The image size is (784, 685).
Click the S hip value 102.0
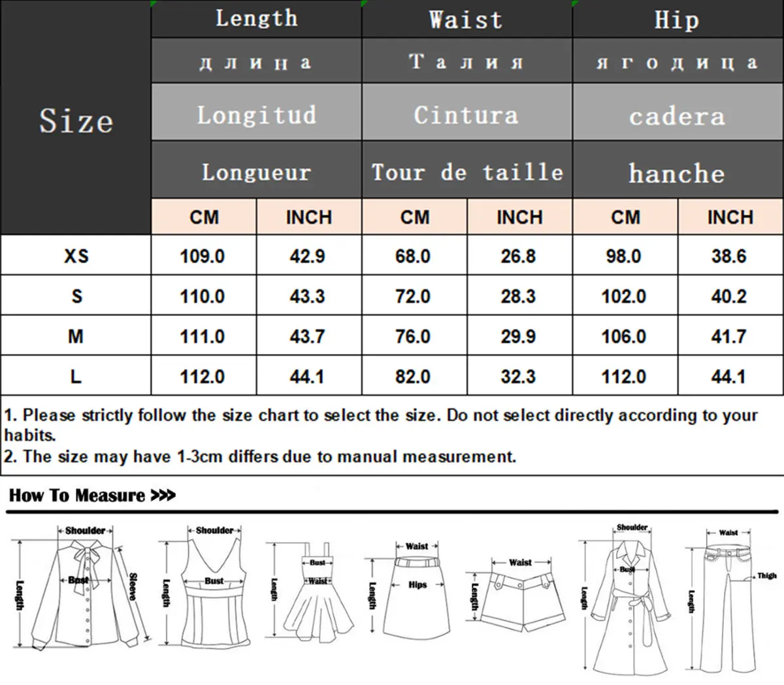click(x=624, y=296)
